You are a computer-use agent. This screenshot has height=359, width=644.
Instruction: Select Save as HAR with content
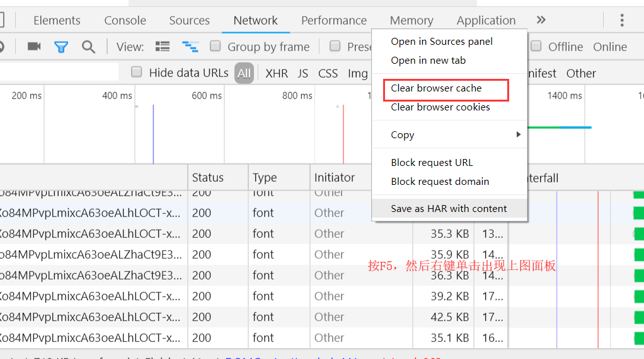coord(449,209)
